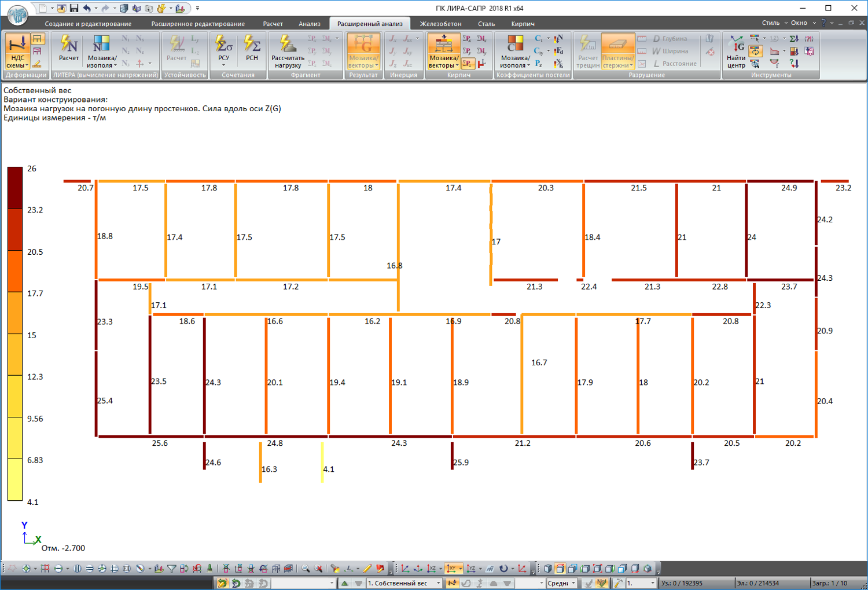Toggle the ΣPz load button in Кирпич group
This screenshot has width=868, height=590.
coord(468,63)
